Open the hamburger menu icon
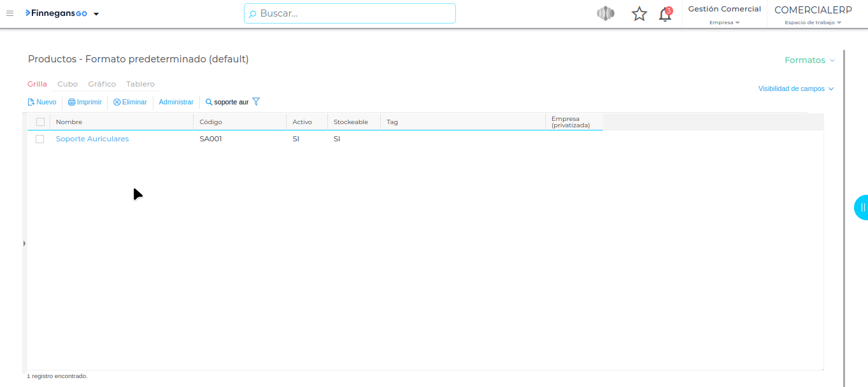868x387 pixels. (x=10, y=13)
